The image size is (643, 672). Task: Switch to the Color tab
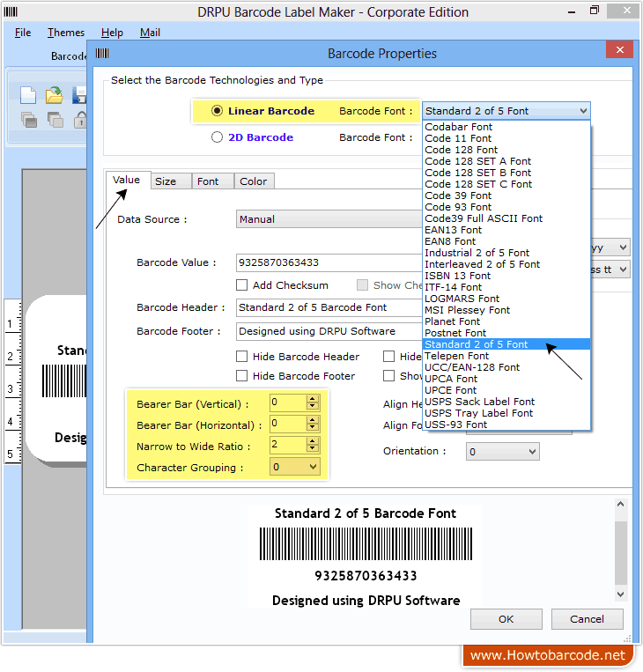point(253,181)
